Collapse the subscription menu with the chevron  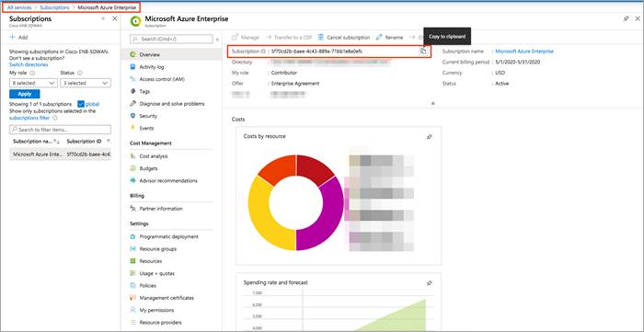pos(217,40)
